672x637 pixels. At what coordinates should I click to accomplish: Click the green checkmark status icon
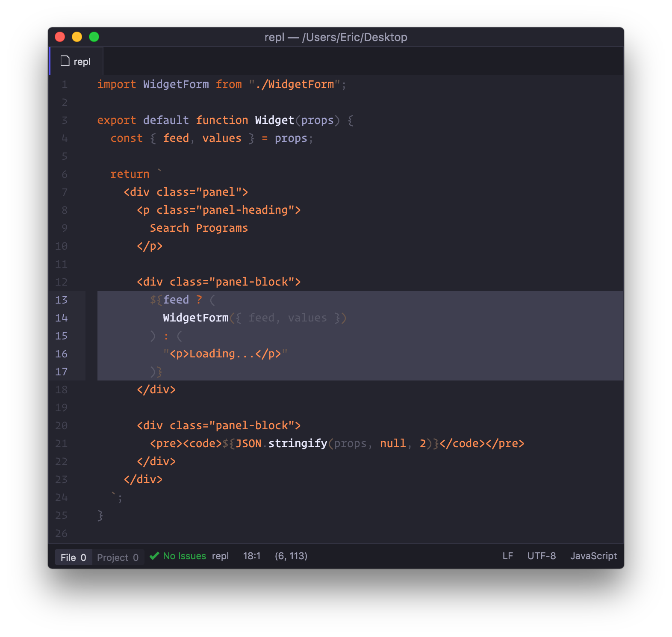click(154, 556)
